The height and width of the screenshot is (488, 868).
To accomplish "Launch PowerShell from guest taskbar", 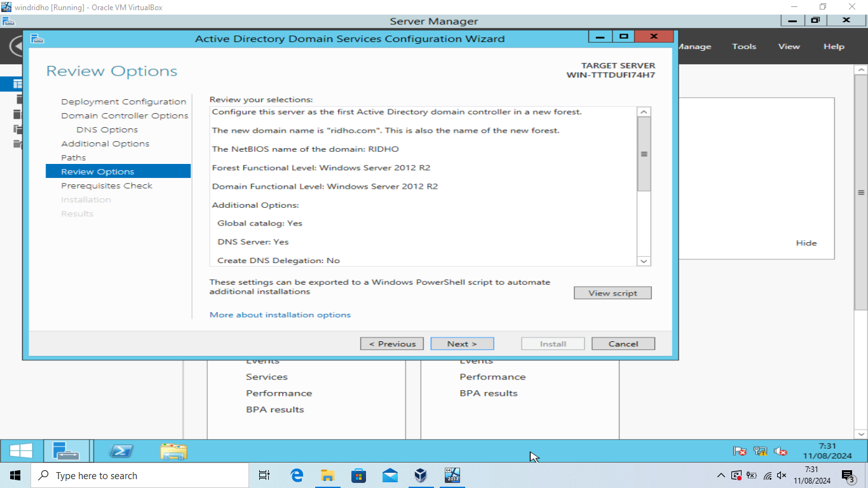I will (121, 451).
